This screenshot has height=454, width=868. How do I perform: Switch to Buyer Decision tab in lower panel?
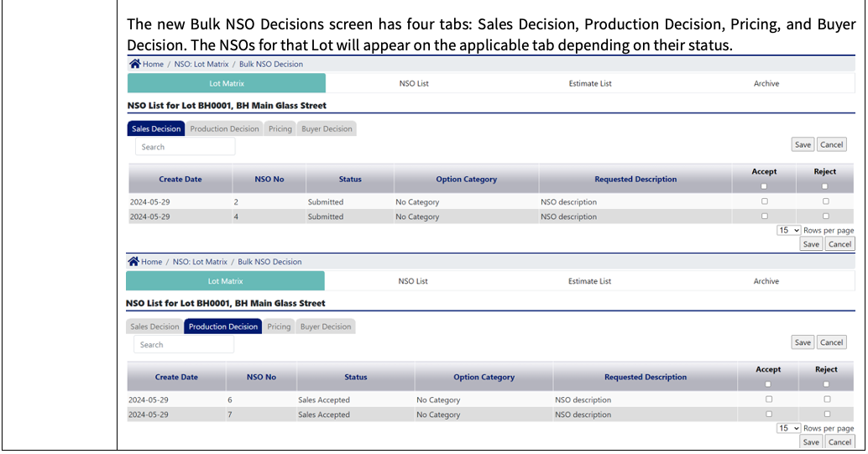tap(326, 326)
